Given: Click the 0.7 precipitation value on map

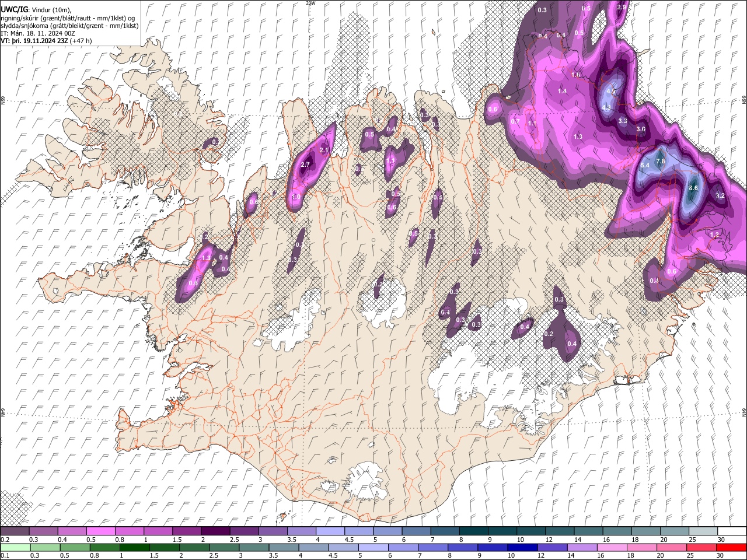Looking at the screenshot, I should click(515, 121).
